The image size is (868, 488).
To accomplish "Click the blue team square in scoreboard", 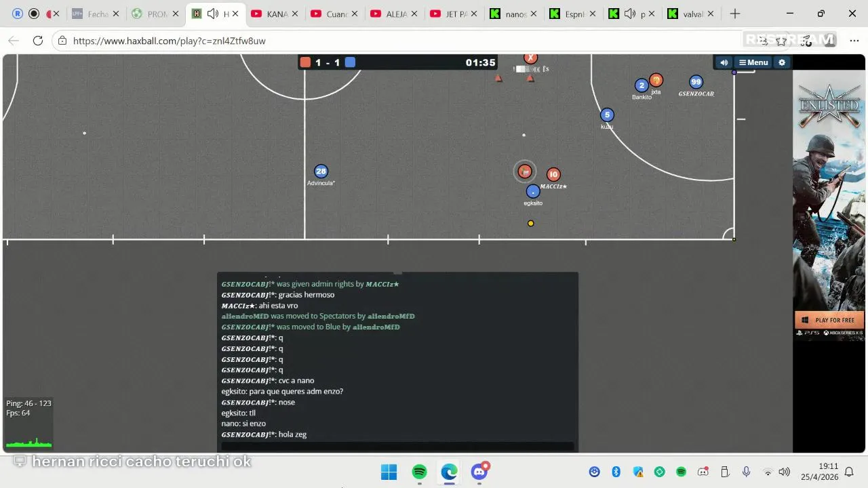I will 350,62.
